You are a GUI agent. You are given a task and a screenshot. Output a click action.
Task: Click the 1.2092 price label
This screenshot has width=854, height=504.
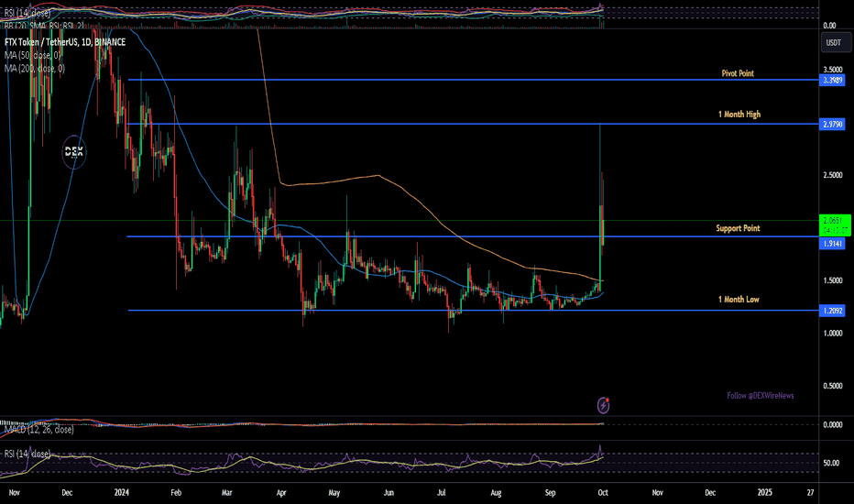click(x=832, y=311)
